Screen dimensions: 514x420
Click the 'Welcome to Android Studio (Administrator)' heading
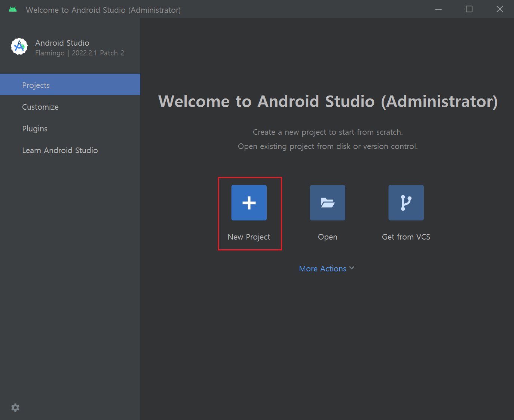tap(328, 101)
